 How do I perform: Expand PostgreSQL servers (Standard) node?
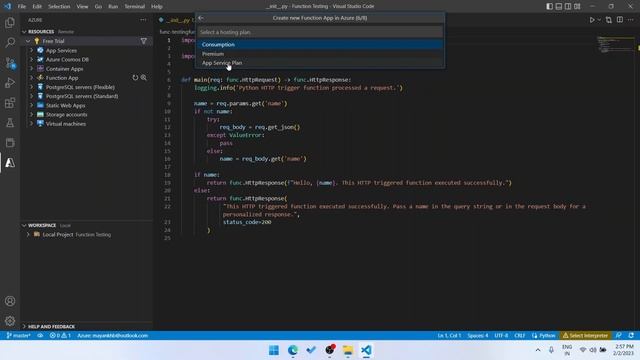31,96
